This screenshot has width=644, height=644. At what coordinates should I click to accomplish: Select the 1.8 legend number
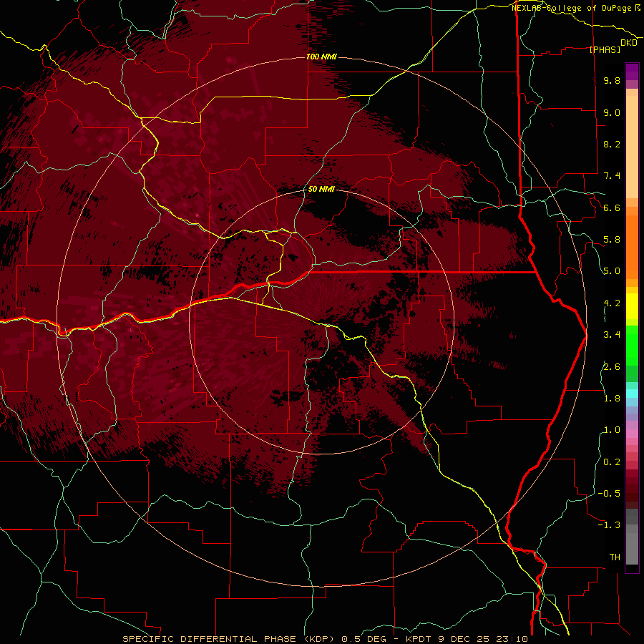[612, 399]
